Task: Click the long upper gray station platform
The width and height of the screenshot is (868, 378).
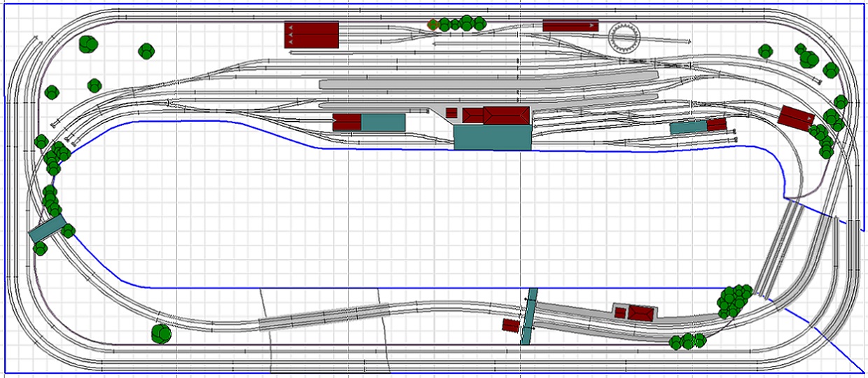Action: pos(487,84)
